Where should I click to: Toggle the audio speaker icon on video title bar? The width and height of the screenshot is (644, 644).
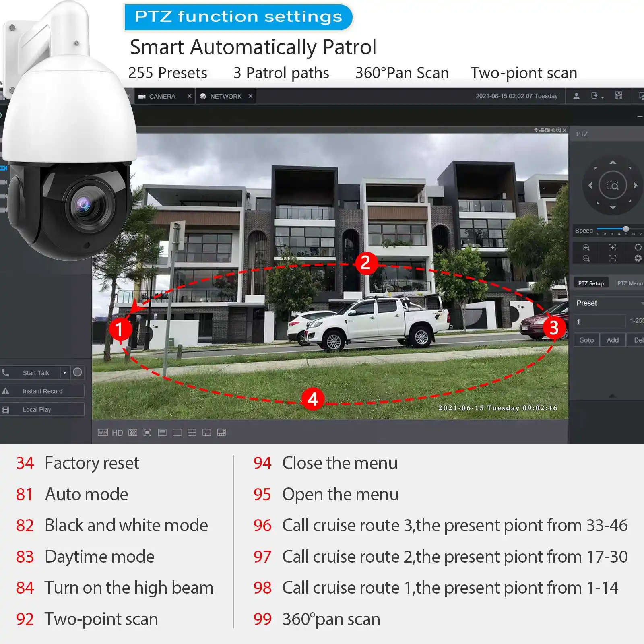tap(553, 130)
